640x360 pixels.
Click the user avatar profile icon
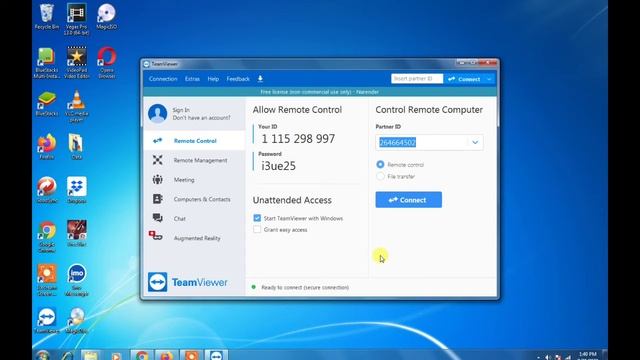click(x=158, y=113)
